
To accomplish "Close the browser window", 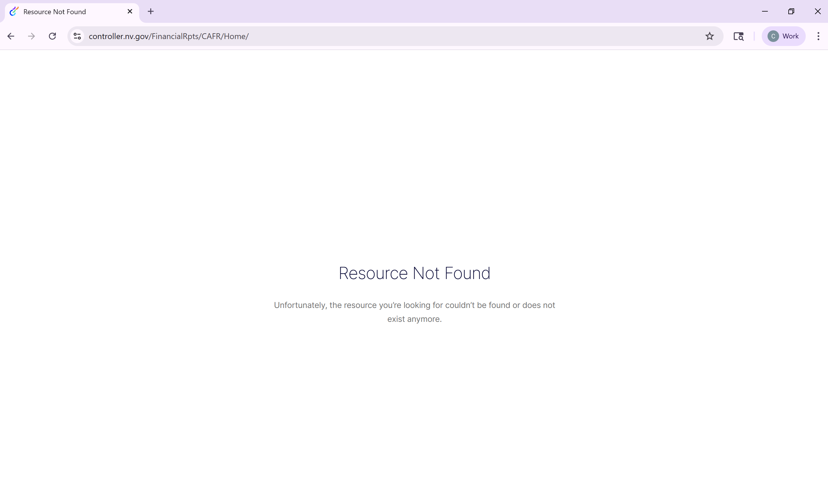I will coord(818,11).
